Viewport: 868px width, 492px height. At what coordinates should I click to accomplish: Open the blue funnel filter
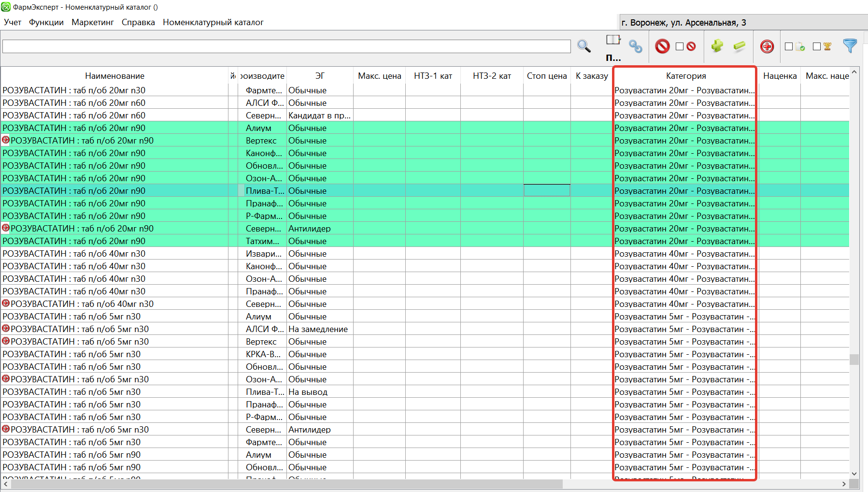849,46
